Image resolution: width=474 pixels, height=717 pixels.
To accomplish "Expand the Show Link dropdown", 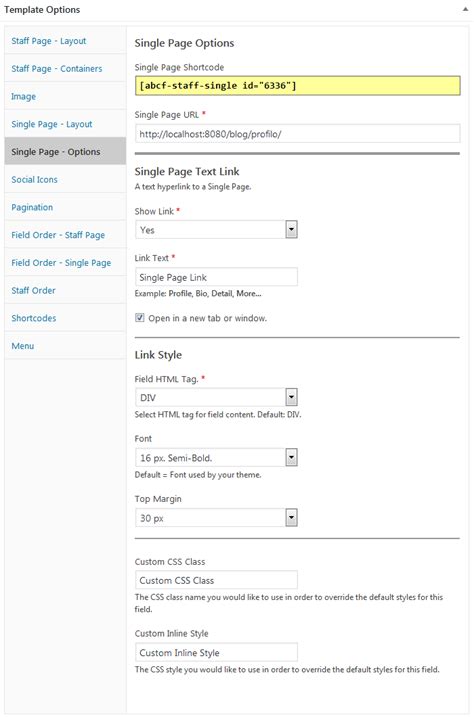I will pyautogui.click(x=216, y=230).
